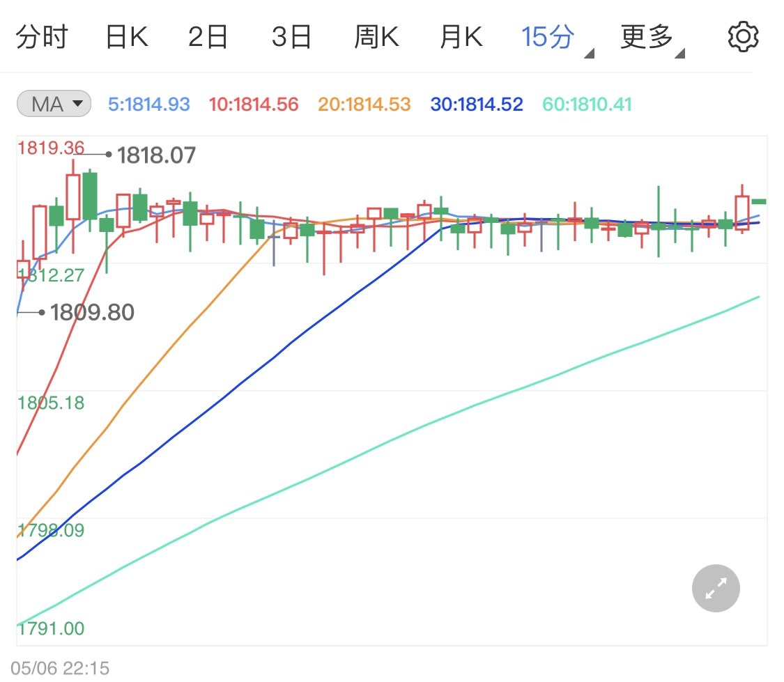The image size is (784, 682).
Task: Select the MA30 value label 30:1814.52
Action: pos(476,103)
